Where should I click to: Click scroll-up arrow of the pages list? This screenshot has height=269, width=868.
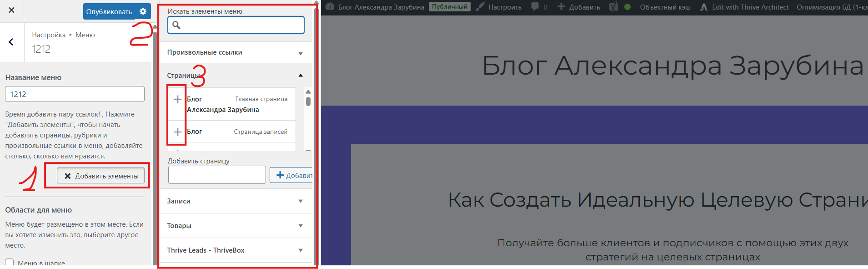click(x=308, y=91)
